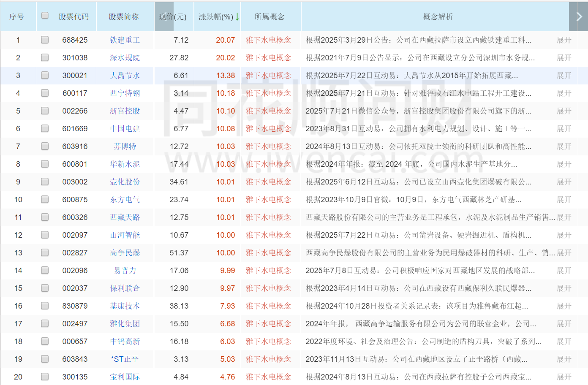588x385 pixels.
Task: Open the 中钨高新 stock link
Action: coord(125,342)
